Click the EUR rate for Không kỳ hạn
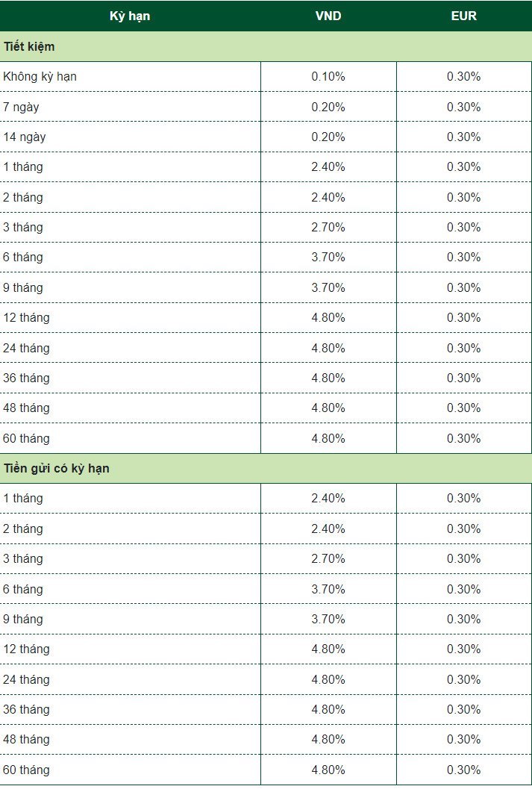 tap(463, 77)
